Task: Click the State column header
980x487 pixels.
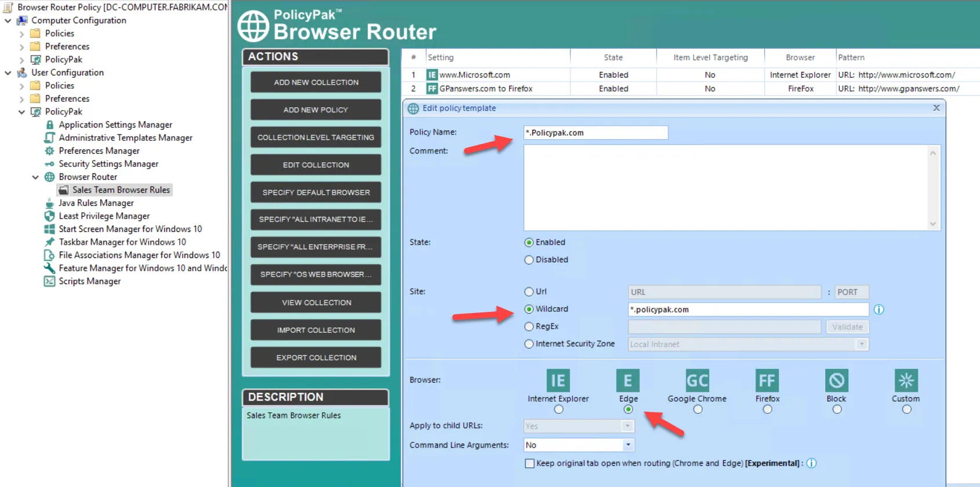Action: pos(613,57)
